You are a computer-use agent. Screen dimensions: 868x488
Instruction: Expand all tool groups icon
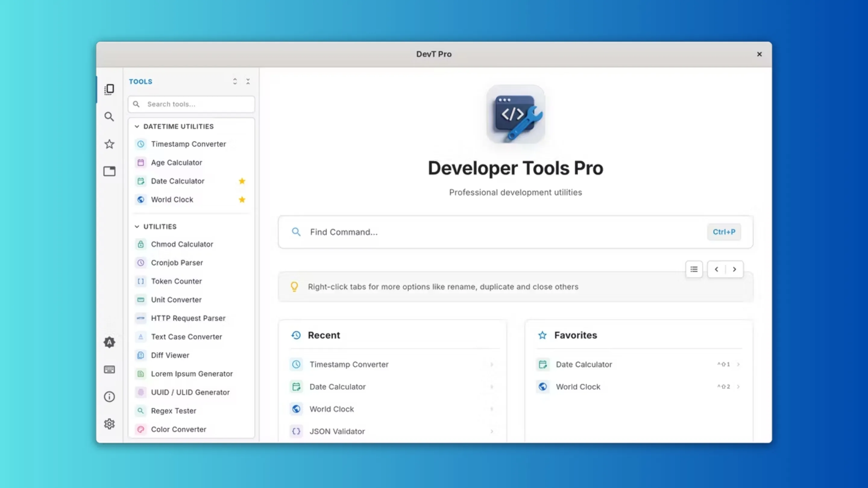pos(235,82)
